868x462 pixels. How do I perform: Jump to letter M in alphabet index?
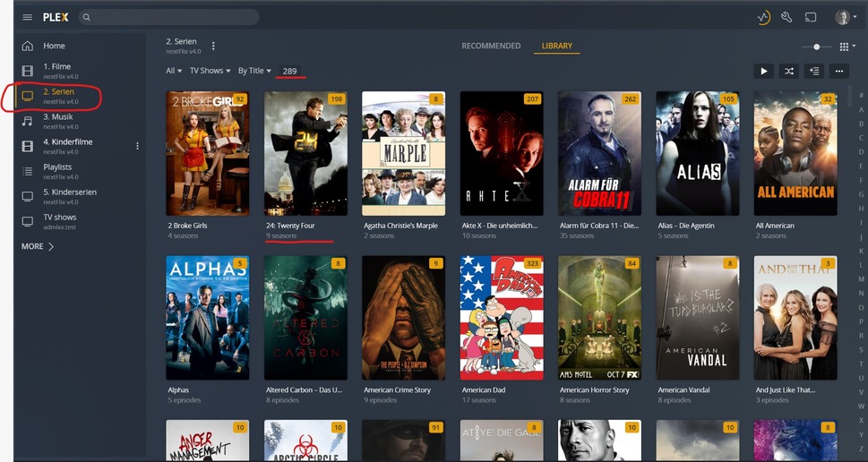861,278
